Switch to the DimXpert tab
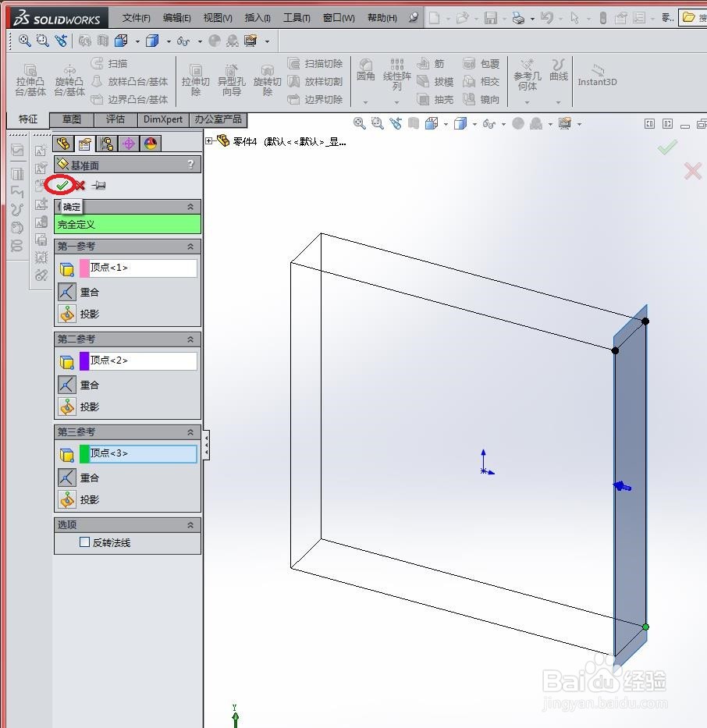 click(x=163, y=119)
